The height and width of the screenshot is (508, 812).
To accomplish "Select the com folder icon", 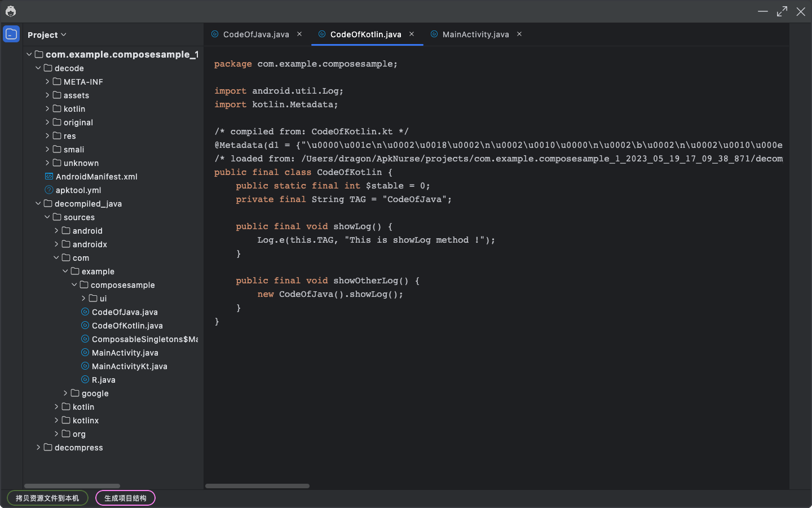I will coord(66,257).
